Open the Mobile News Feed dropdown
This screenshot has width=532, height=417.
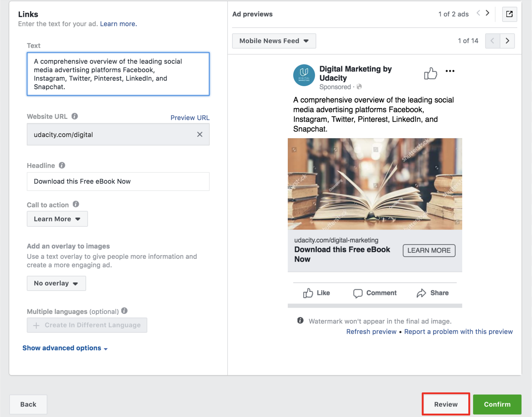(x=274, y=41)
